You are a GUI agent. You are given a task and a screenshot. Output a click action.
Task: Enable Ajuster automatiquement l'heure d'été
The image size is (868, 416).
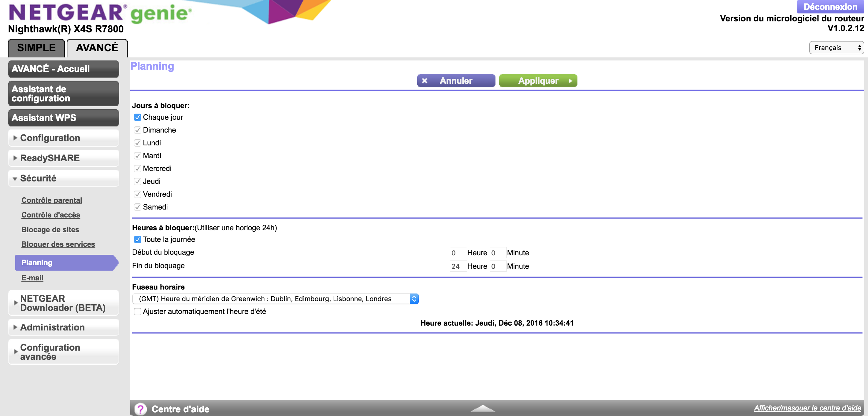point(137,311)
